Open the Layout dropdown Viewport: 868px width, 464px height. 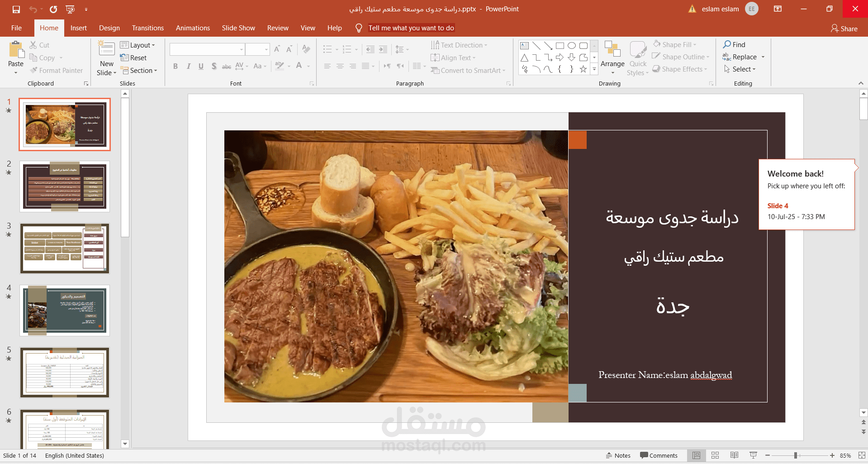point(139,45)
